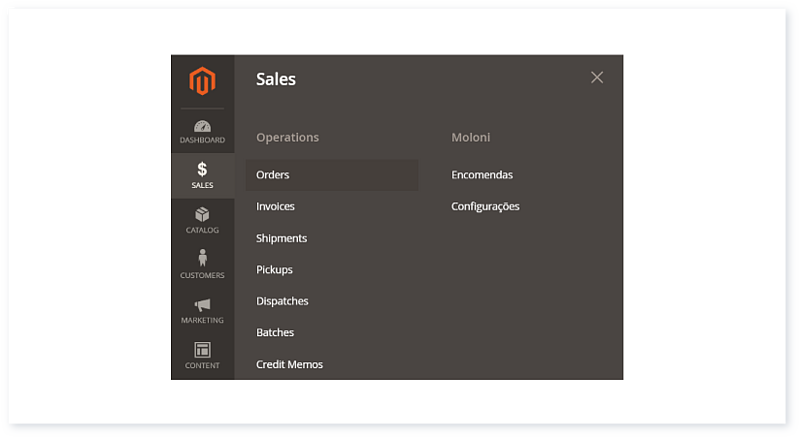Open the Catalog box icon
The image size is (800, 438).
pyautogui.click(x=203, y=214)
